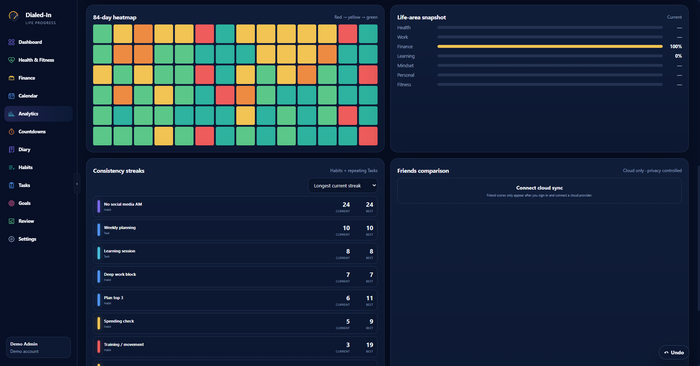Click the Finance progress bar at 100%
Viewport: 700px width, 366px height.
pyautogui.click(x=550, y=46)
